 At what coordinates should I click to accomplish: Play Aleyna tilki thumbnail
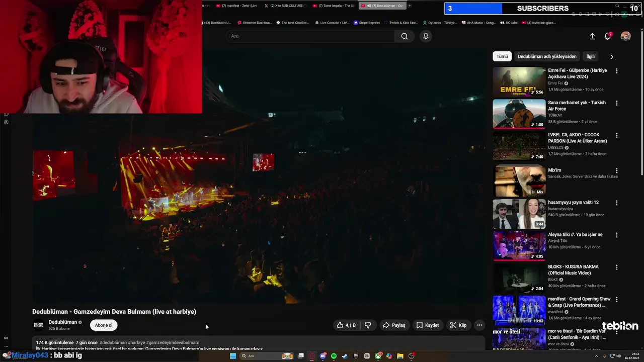coord(519,246)
